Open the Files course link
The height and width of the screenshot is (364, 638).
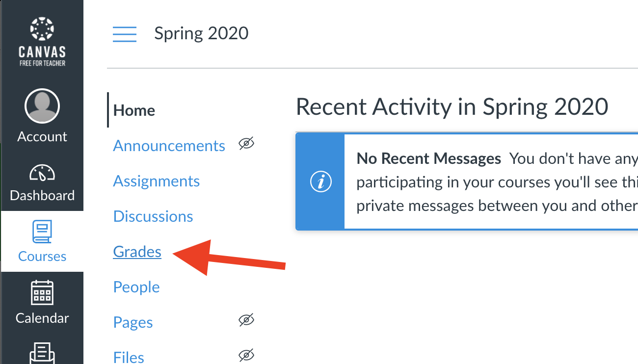[129, 357]
